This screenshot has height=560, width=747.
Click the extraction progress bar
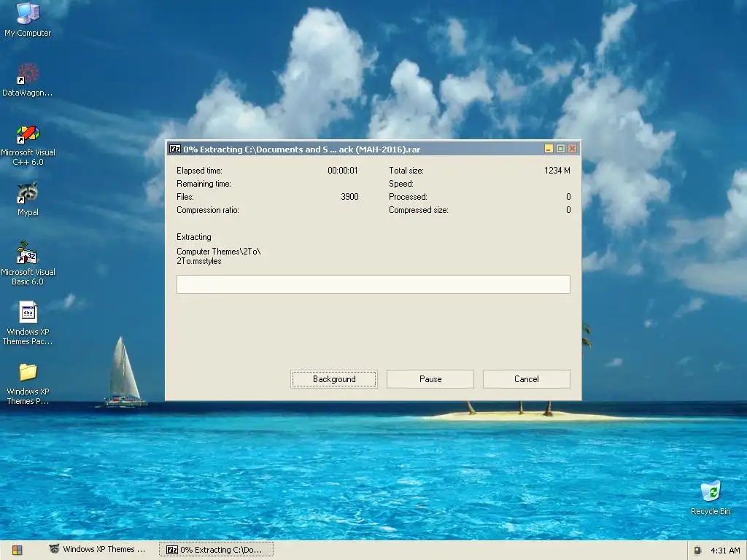click(373, 284)
